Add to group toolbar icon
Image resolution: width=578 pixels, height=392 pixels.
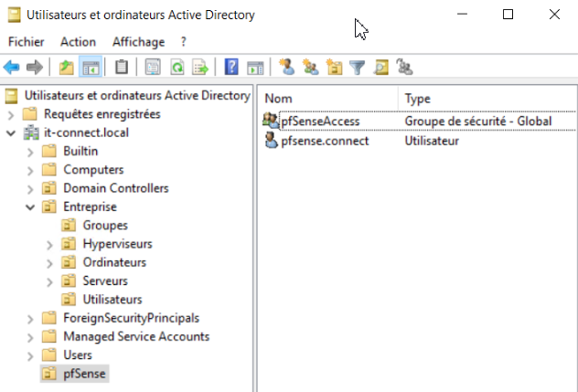[404, 67]
